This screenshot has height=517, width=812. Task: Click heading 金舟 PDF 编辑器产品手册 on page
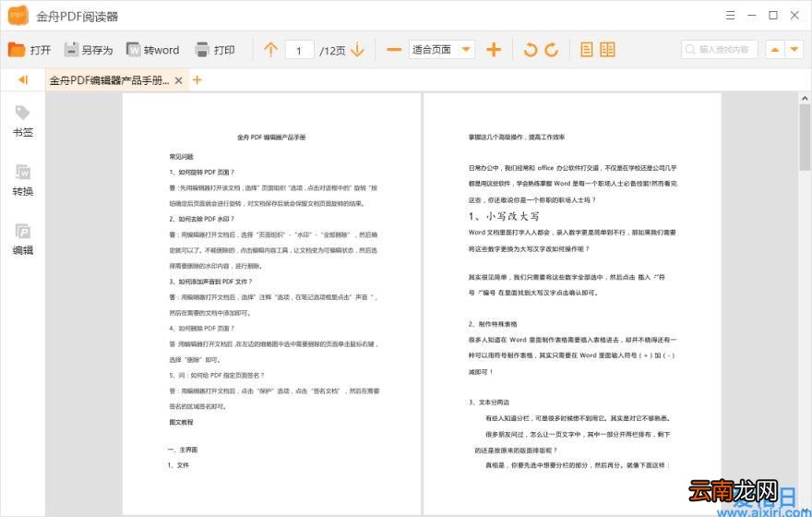click(x=271, y=138)
